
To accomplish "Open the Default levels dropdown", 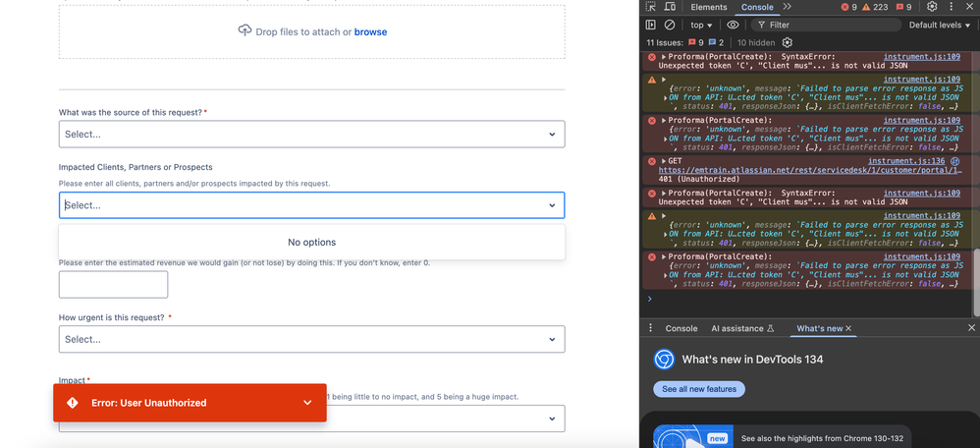I will click(940, 25).
